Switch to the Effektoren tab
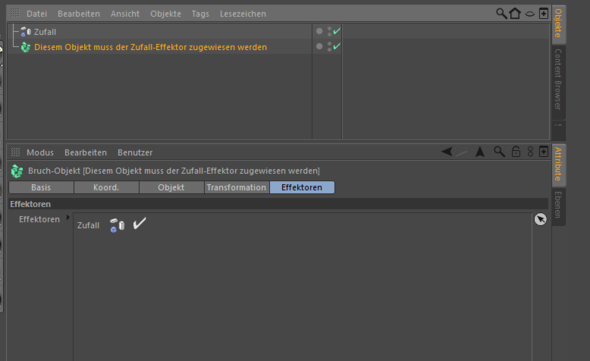The width and height of the screenshot is (590, 361). pos(302,187)
